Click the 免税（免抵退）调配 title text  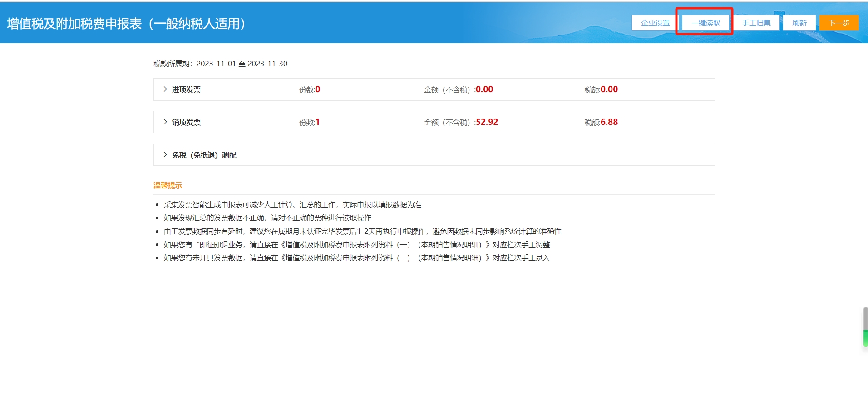(204, 155)
